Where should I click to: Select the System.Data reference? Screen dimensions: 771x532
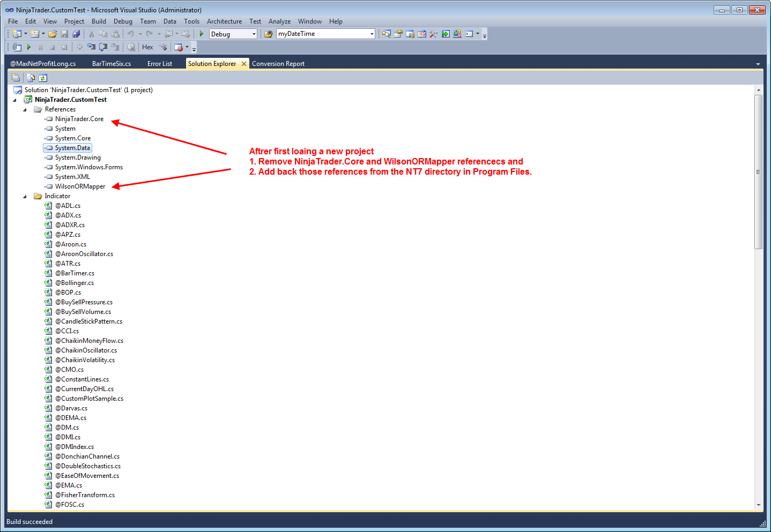click(72, 148)
